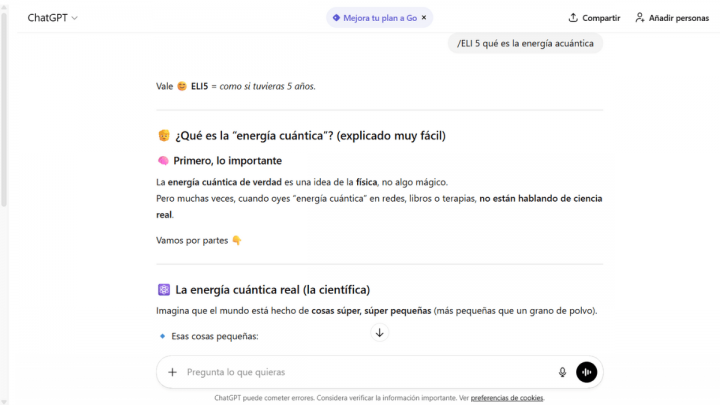Open Añadir personas option

672,18
